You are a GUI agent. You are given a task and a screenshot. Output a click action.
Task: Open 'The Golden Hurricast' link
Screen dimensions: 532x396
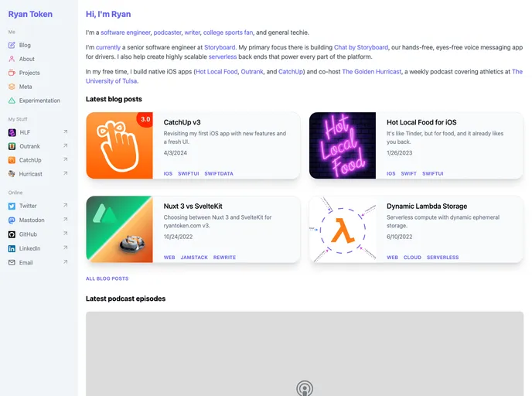pyautogui.click(x=371, y=72)
